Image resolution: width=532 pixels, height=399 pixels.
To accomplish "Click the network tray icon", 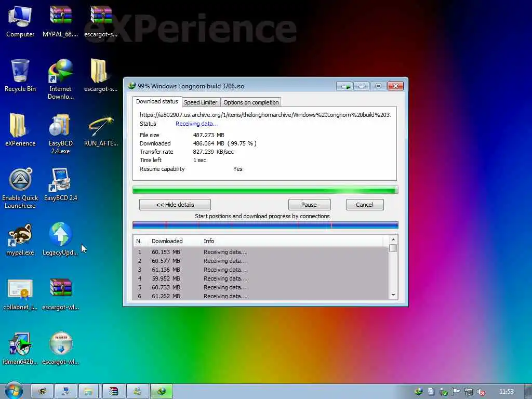I will tap(469, 392).
